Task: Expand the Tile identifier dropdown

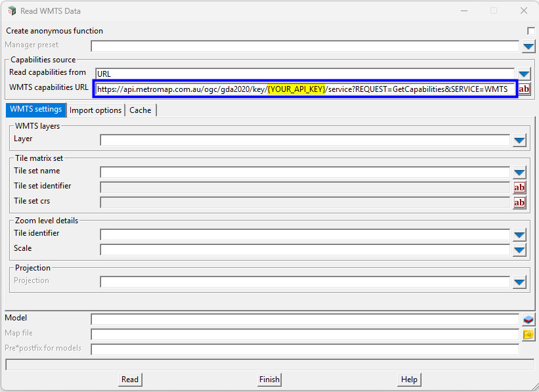Action: click(519, 234)
